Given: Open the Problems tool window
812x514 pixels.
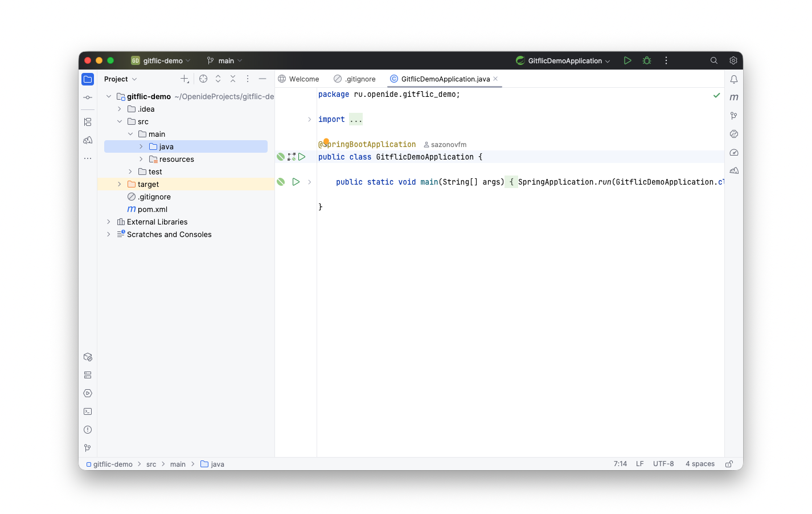Looking at the screenshot, I should point(87,430).
